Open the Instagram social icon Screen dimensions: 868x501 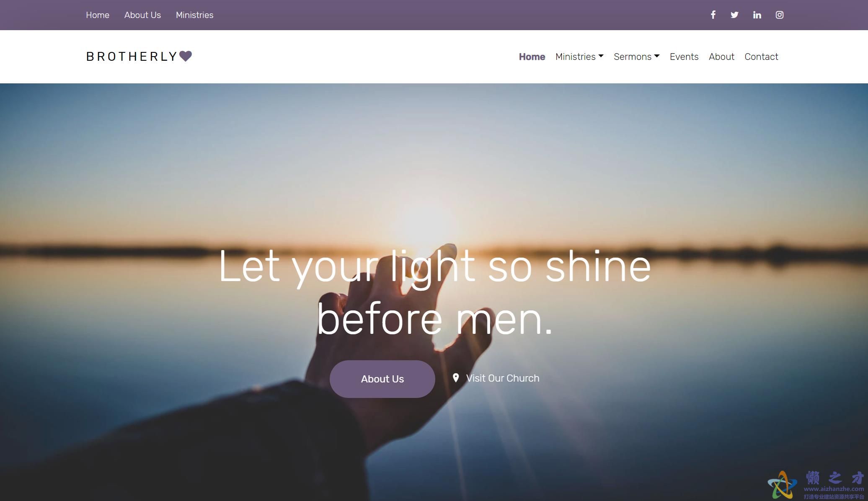pyautogui.click(x=779, y=15)
